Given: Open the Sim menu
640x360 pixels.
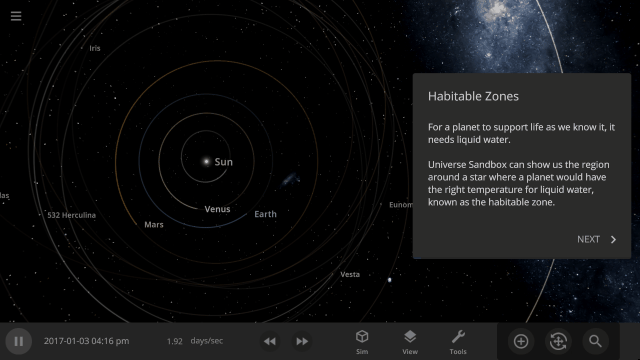Looking at the screenshot, I should pos(362,342).
